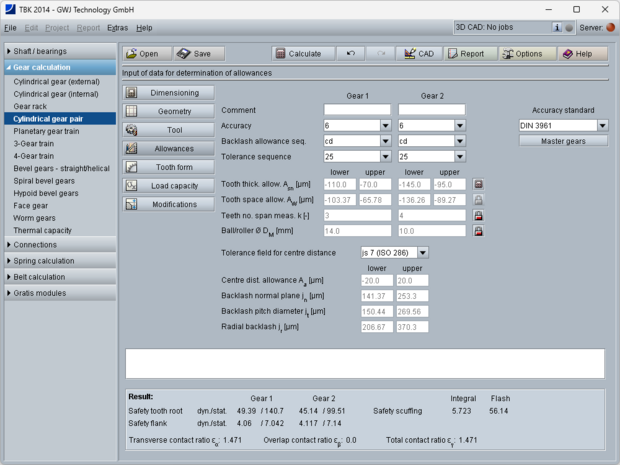Open the Extras menu
620x465 pixels.
pos(117,28)
